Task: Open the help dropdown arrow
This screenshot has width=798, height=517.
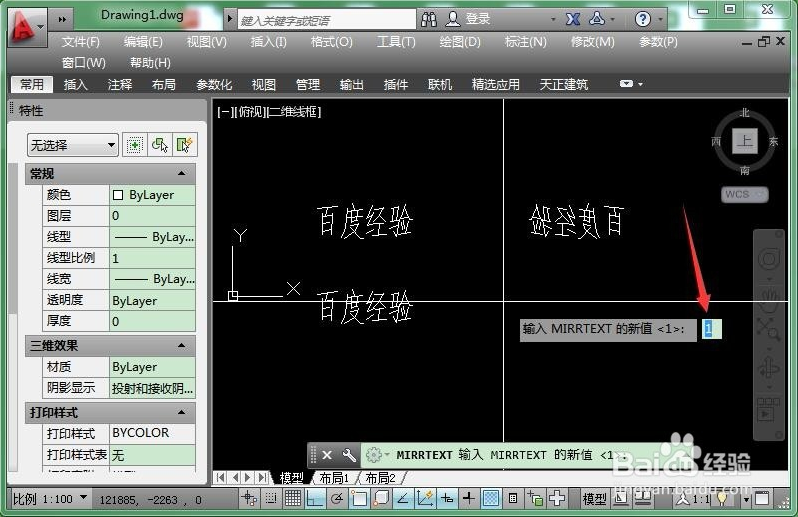Action: point(661,20)
